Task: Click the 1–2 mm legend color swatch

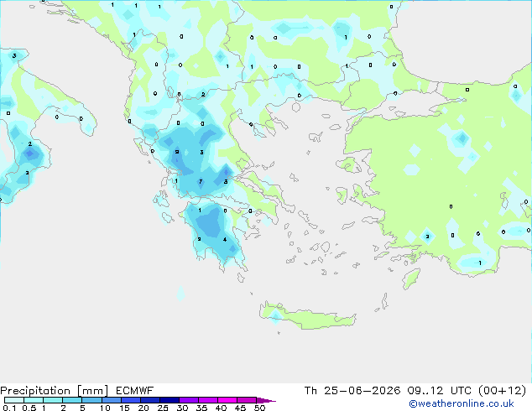Action: click(53, 400)
